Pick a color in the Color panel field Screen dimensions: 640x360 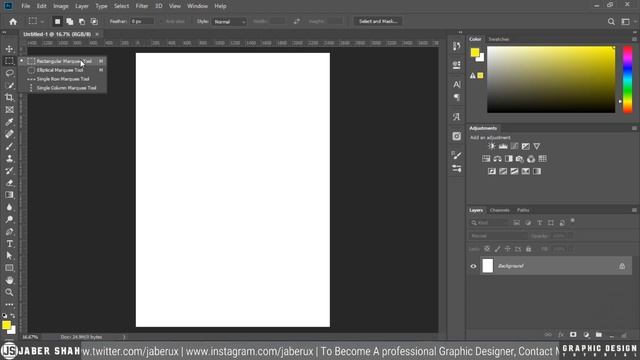click(551, 80)
